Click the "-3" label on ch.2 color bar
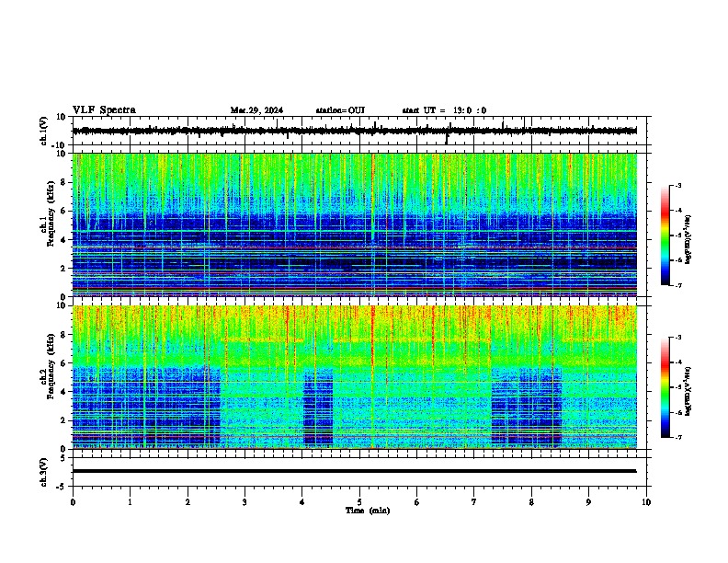Viewport: 728px width, 563px height. pos(678,338)
